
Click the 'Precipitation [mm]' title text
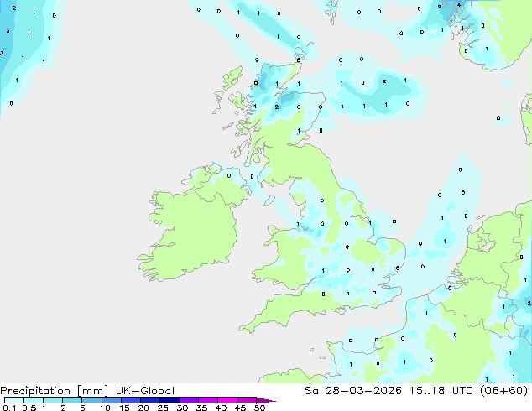point(54,391)
